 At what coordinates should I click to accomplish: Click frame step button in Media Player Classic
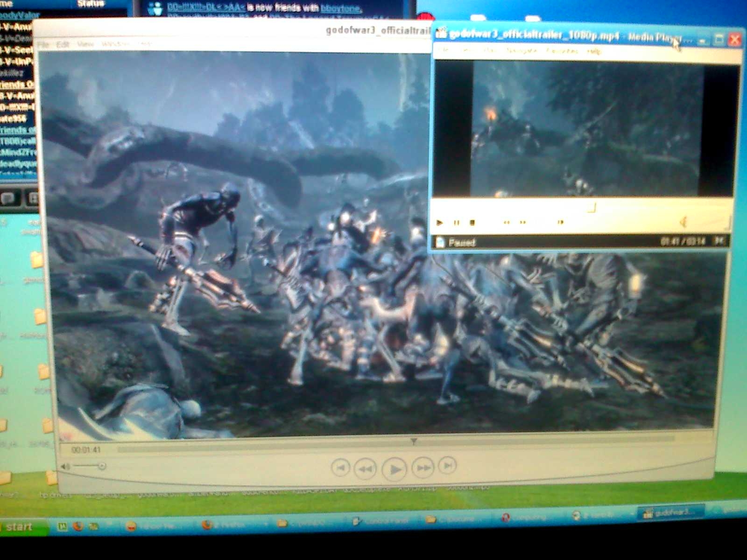pyautogui.click(x=560, y=222)
